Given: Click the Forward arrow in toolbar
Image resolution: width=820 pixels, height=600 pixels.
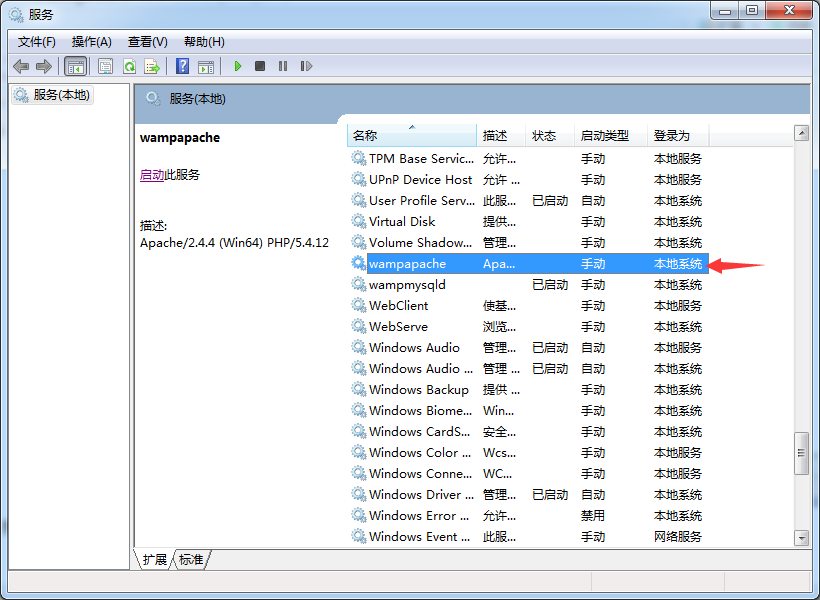Looking at the screenshot, I should pos(43,66).
